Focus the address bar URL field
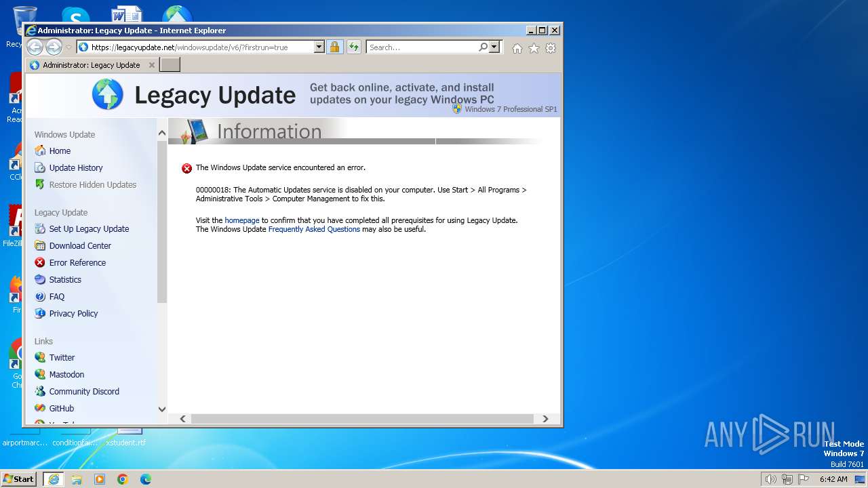Screen dimensions: 868x488 click(201, 47)
